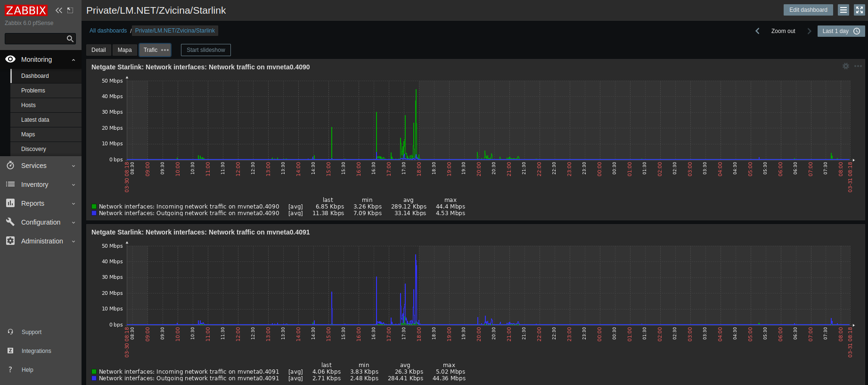868x385 pixels.
Task: Click blue Outgoing legend swatch for mvneta0.4090
Action: 94,213
